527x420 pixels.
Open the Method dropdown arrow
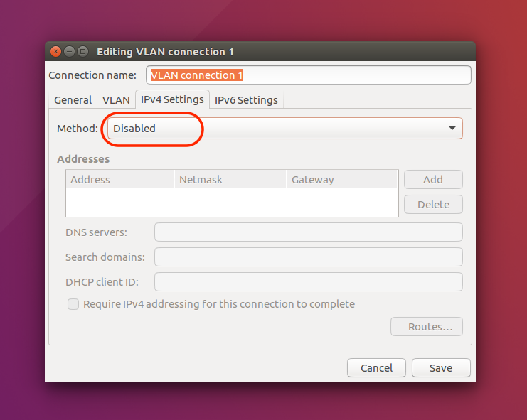452,128
